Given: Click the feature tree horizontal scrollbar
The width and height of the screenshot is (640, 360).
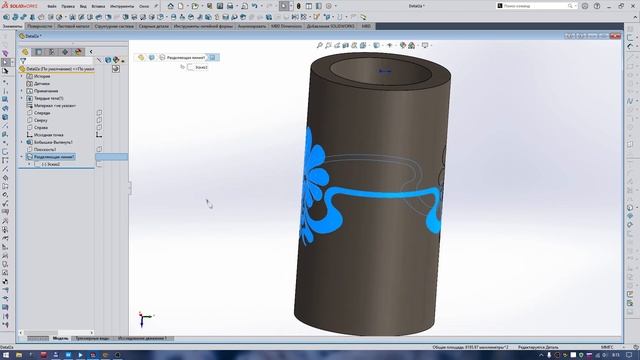Looking at the screenshot, I should (x=57, y=333).
